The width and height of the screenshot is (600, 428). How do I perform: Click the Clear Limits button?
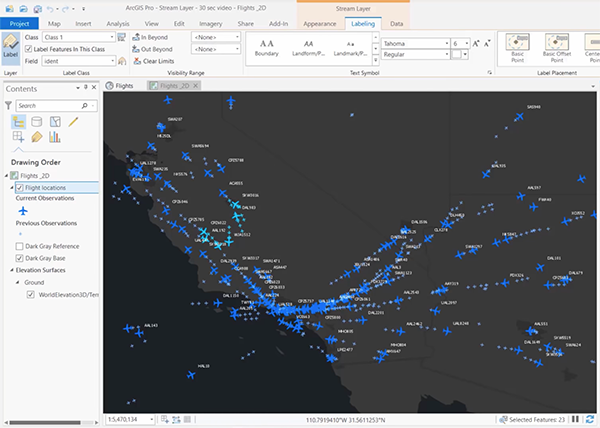[153, 61]
